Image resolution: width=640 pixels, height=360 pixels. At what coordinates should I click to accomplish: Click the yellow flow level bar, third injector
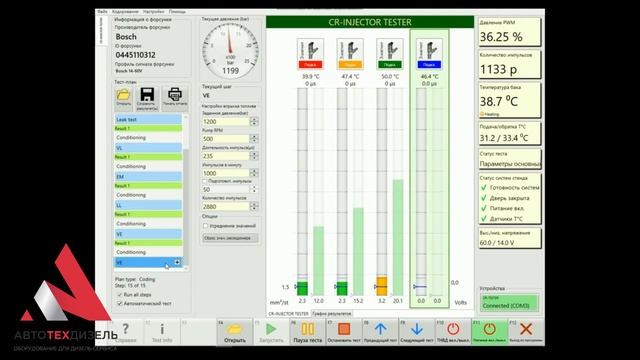pyautogui.click(x=382, y=286)
